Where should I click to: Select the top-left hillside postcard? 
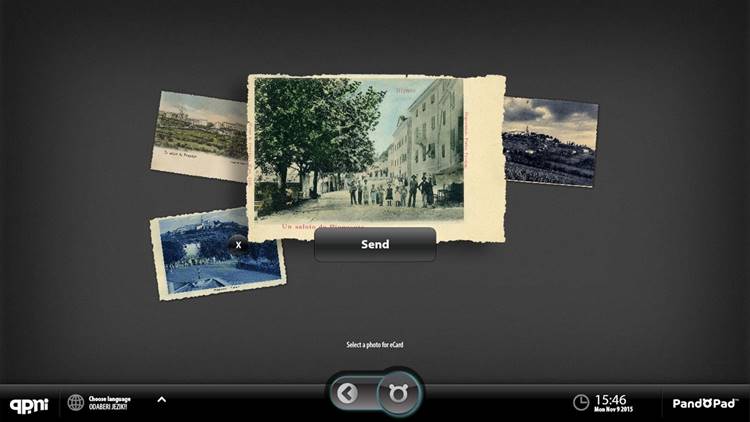[x=200, y=135]
